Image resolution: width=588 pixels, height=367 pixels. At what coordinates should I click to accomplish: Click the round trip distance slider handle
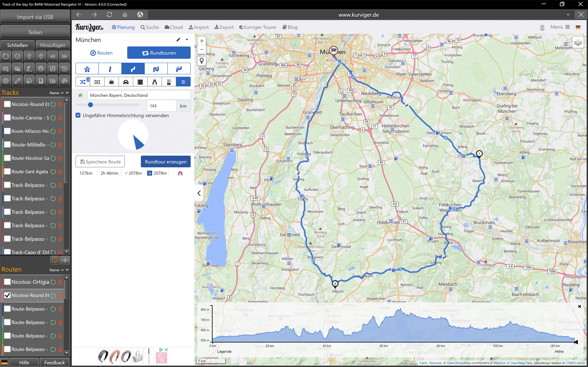click(x=90, y=105)
